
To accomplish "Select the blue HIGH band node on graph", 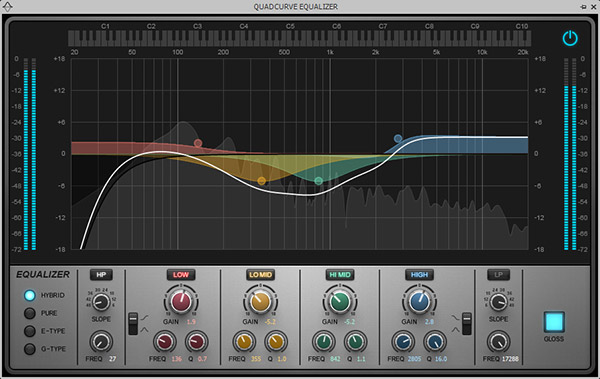I will tap(398, 138).
